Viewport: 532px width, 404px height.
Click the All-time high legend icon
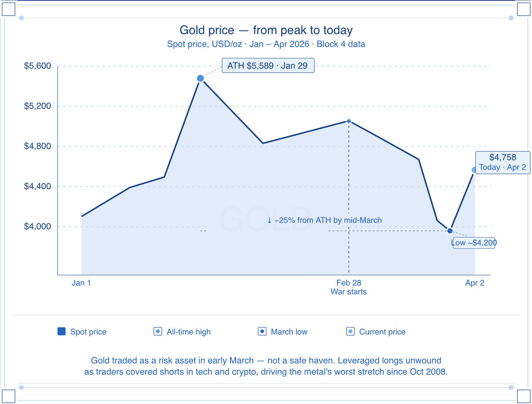click(158, 331)
